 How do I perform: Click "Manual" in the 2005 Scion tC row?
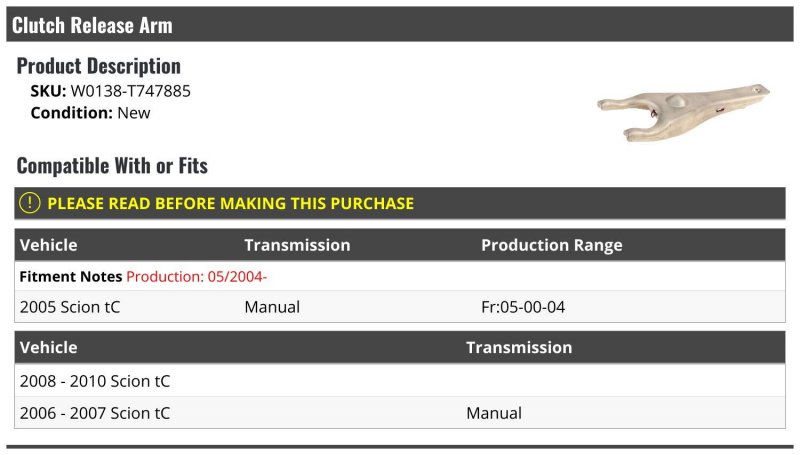tap(272, 307)
